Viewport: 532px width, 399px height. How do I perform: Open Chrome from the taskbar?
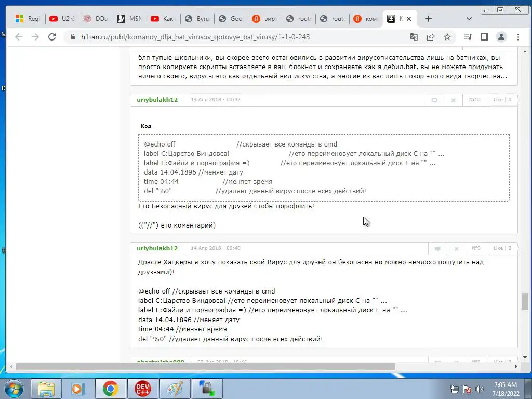111,389
